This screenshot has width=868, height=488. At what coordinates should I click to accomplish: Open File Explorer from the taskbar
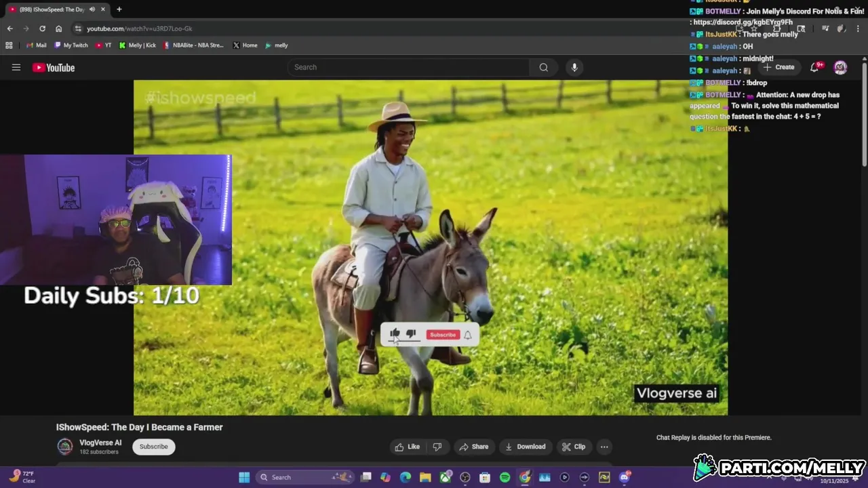click(x=425, y=477)
